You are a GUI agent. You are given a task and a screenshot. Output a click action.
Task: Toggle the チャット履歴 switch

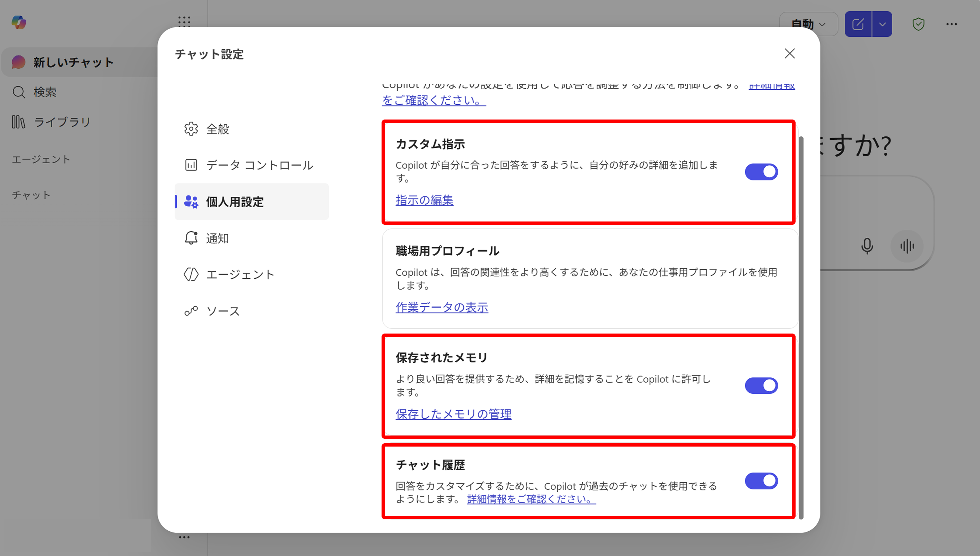click(761, 481)
